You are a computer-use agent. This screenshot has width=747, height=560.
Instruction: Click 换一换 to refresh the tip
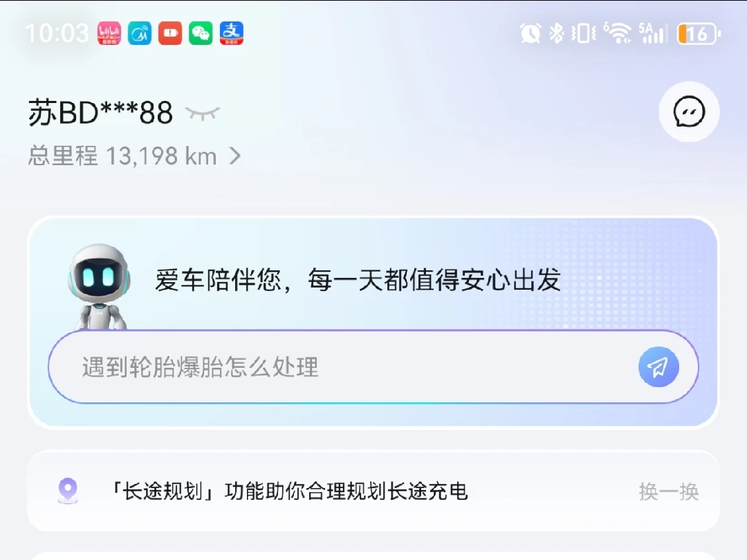tap(669, 492)
